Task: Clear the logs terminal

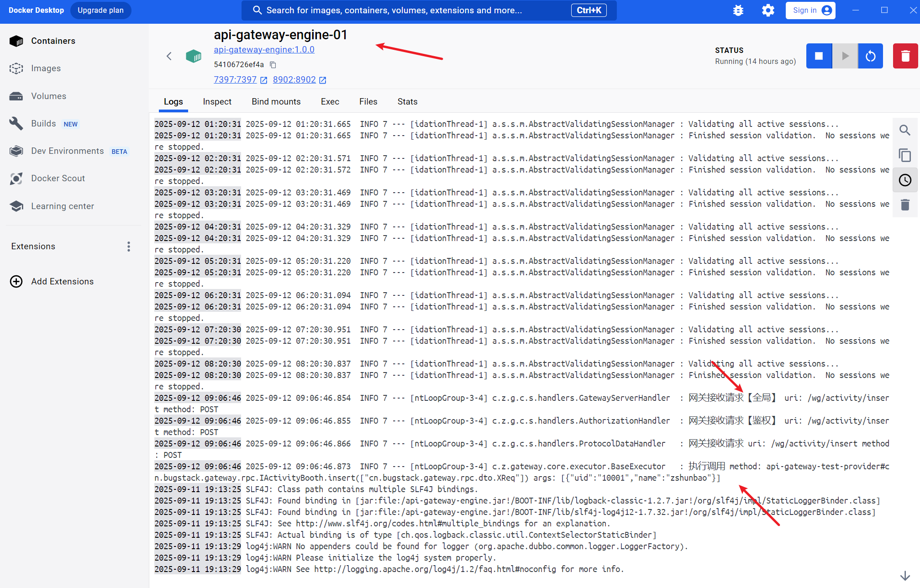Action: pyautogui.click(x=904, y=205)
